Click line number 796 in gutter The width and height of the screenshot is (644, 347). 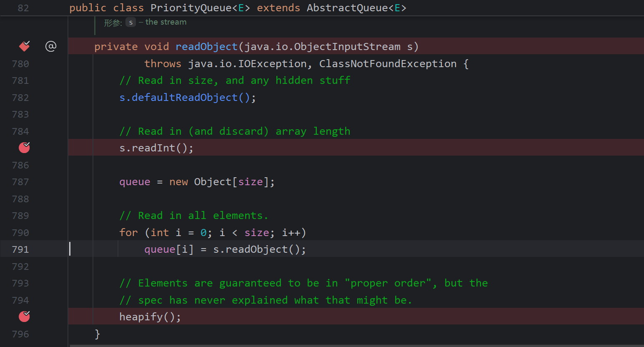tap(20, 334)
